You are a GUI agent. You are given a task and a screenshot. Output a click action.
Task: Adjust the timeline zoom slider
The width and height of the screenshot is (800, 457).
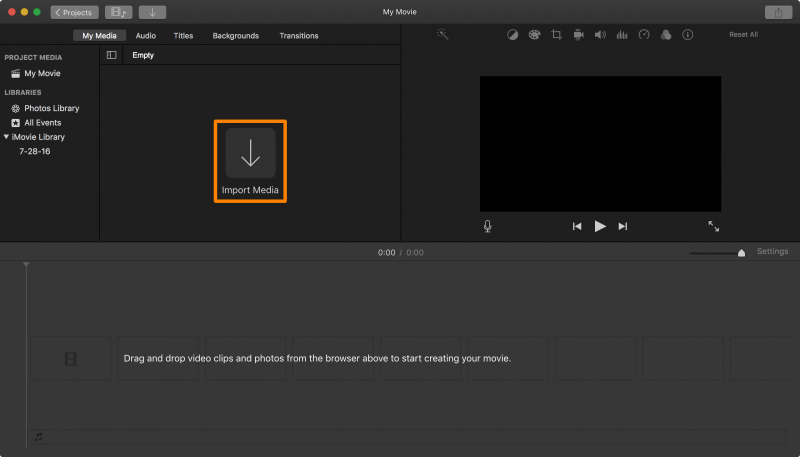(x=741, y=253)
